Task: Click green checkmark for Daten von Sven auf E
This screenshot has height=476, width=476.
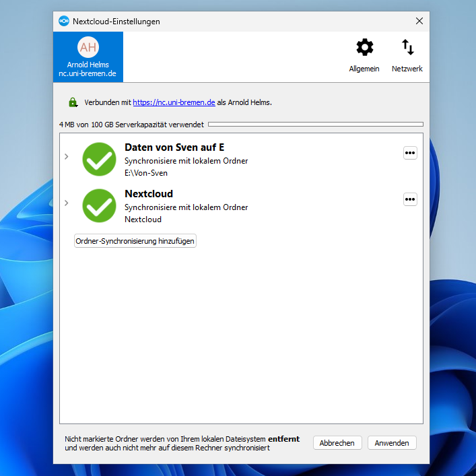Action: coord(99,159)
